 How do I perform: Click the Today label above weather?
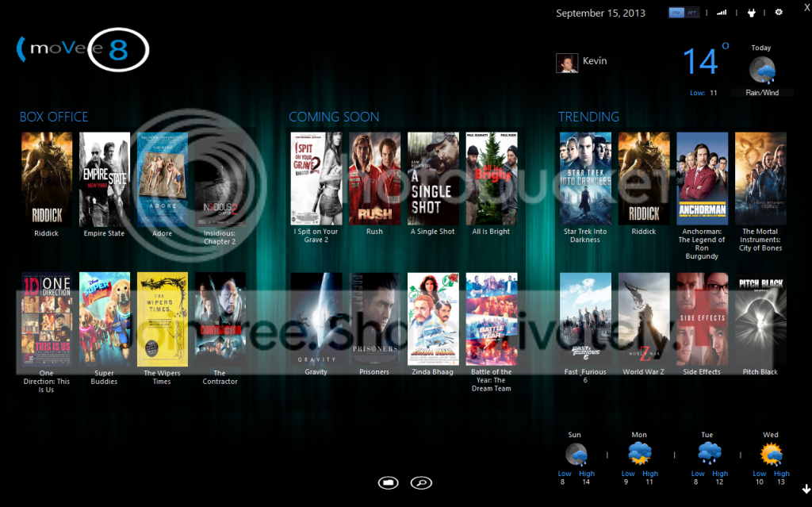tap(761, 48)
